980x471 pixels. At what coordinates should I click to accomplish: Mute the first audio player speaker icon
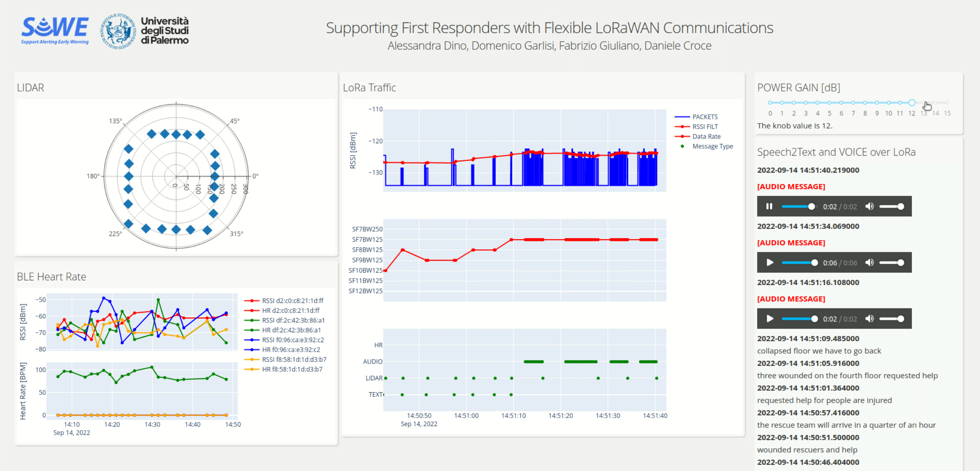(869, 207)
